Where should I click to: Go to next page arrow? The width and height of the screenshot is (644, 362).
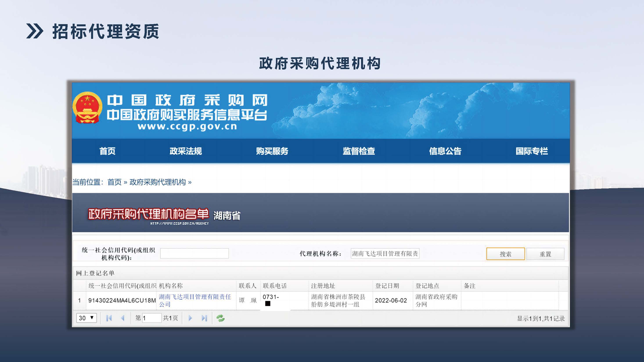[x=190, y=318]
